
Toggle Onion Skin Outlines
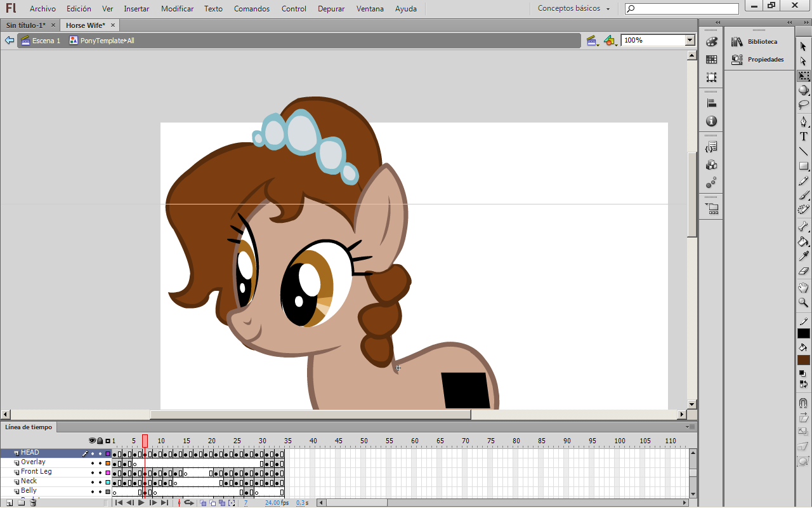click(213, 503)
